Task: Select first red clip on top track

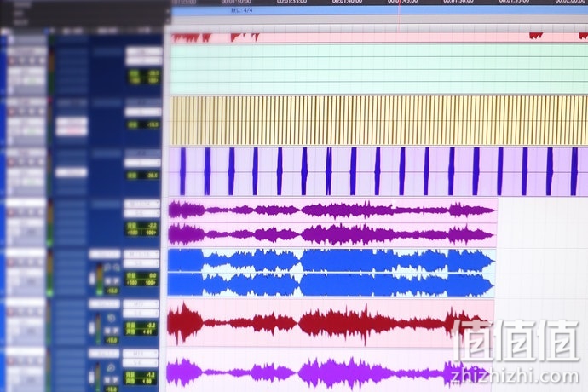Action: point(187,37)
